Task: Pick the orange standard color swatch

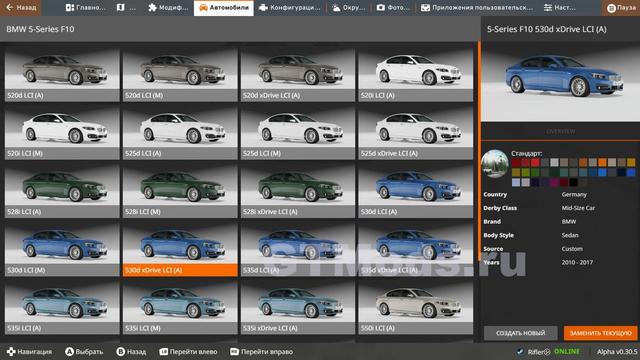Action: pyautogui.click(x=602, y=162)
